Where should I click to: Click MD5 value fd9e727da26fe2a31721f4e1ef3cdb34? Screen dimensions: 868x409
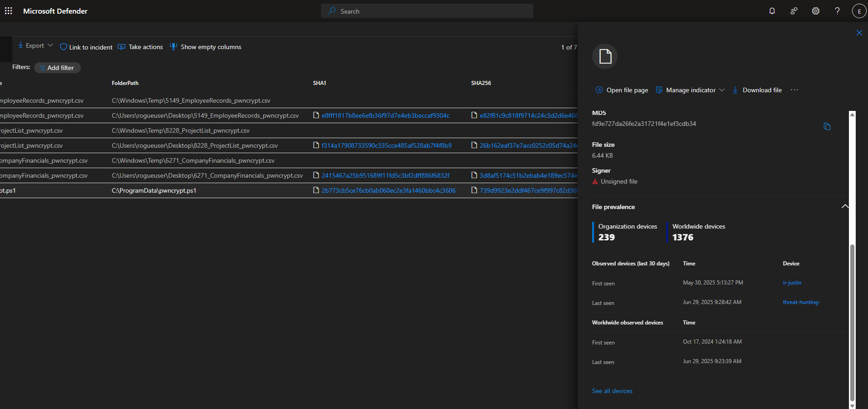[x=644, y=124]
